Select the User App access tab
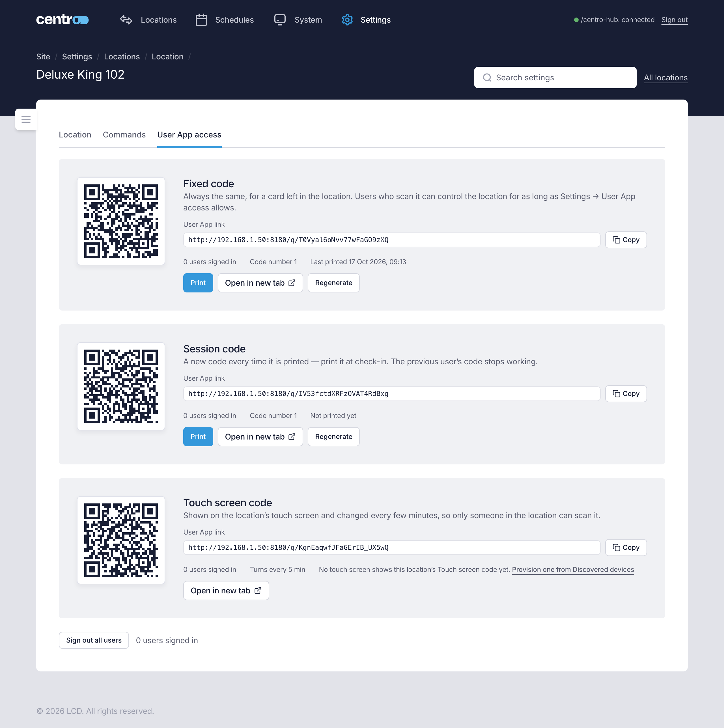Viewport: 724px width, 728px height. [189, 135]
